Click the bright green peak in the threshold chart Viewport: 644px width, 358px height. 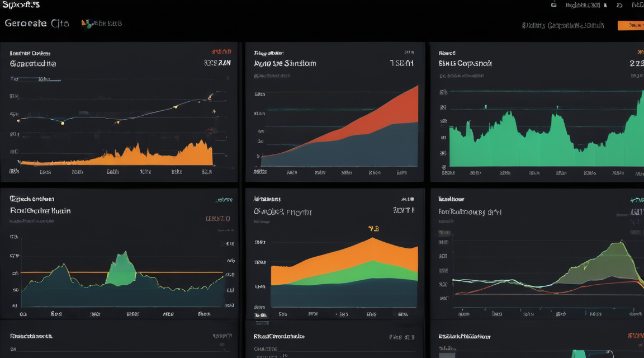coord(121,268)
